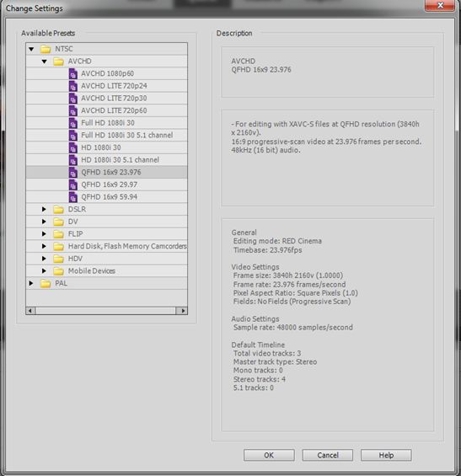This screenshot has width=461, height=476.
Task: Click the Mobile Devices folder icon
Action: click(x=58, y=271)
